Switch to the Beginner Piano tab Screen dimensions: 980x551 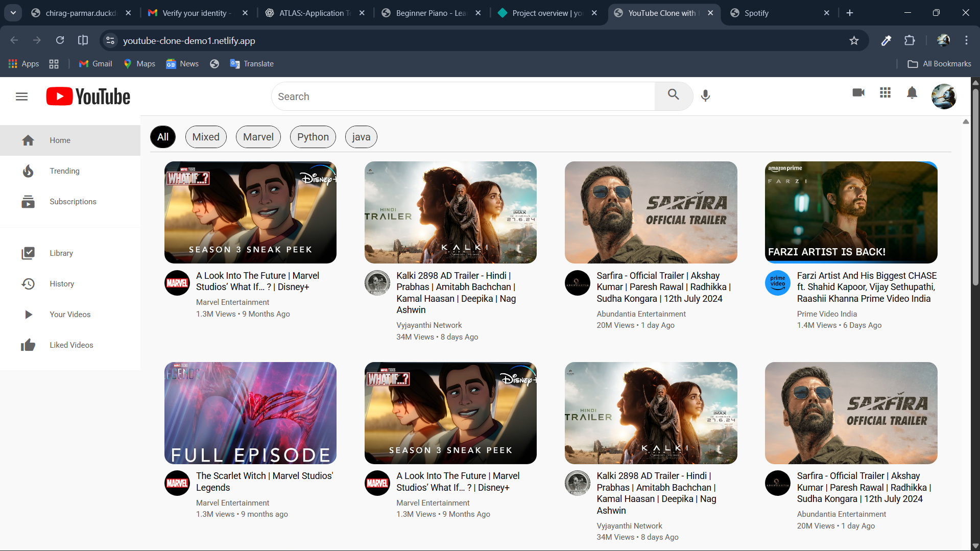click(x=429, y=13)
